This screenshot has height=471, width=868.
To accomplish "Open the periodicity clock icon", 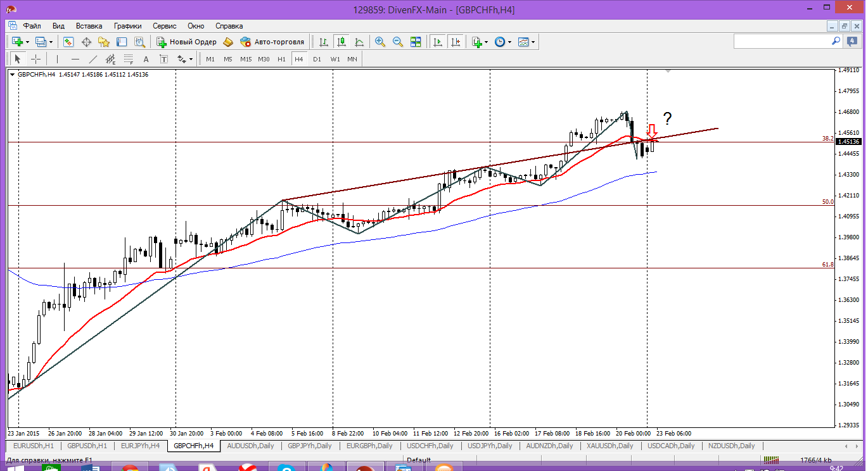I will point(499,42).
